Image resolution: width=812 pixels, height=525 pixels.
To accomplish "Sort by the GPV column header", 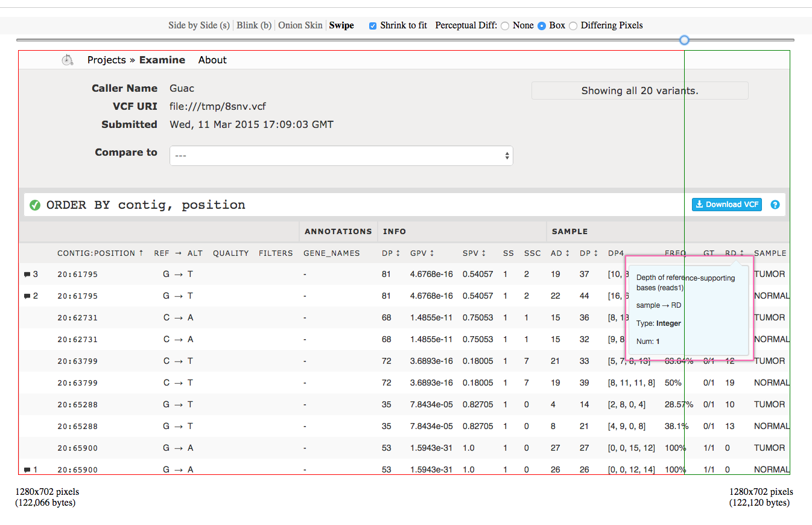I will coord(422,253).
